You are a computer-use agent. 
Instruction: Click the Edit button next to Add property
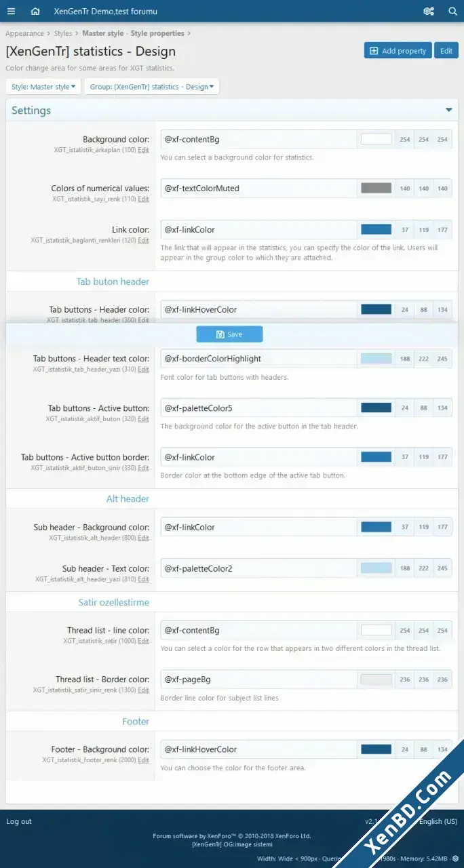point(446,51)
